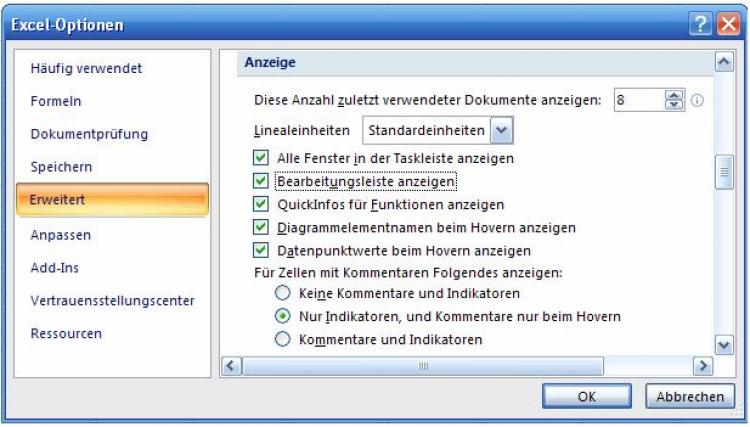The width and height of the screenshot is (750, 427).
Task: Click the vertical scrollbar thumb
Action: click(725, 172)
